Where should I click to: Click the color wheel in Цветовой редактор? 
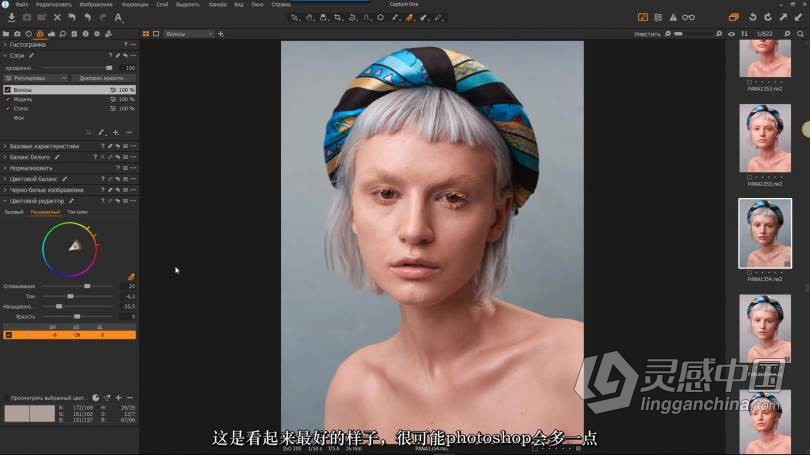[x=70, y=249]
